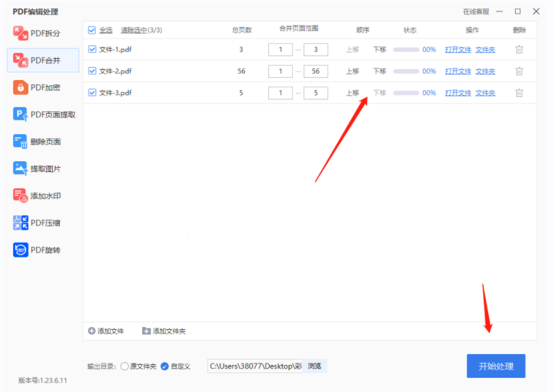The height and width of the screenshot is (392, 555).
Task: Open the PDF拆分 split tool icon
Action: [20, 33]
